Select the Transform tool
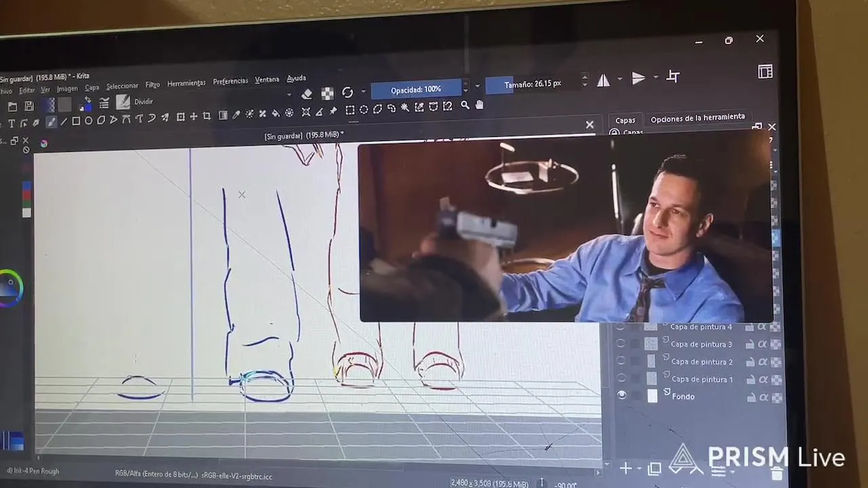 coord(180,117)
